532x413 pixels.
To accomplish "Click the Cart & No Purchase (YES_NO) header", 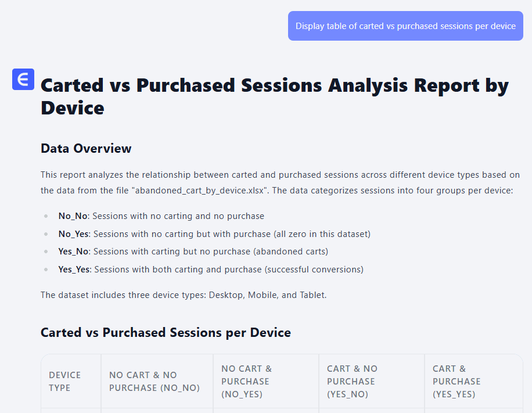I will point(352,382).
